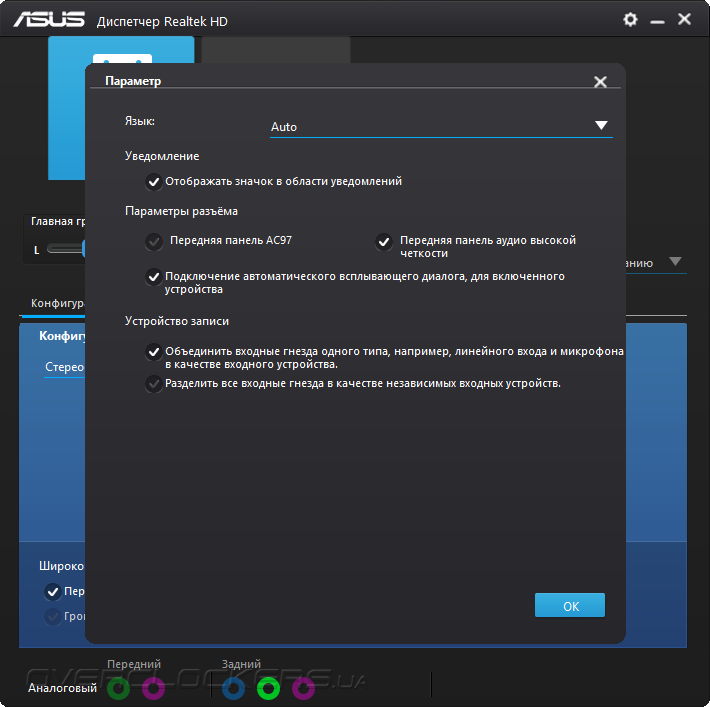Click the Передний label

(134, 664)
